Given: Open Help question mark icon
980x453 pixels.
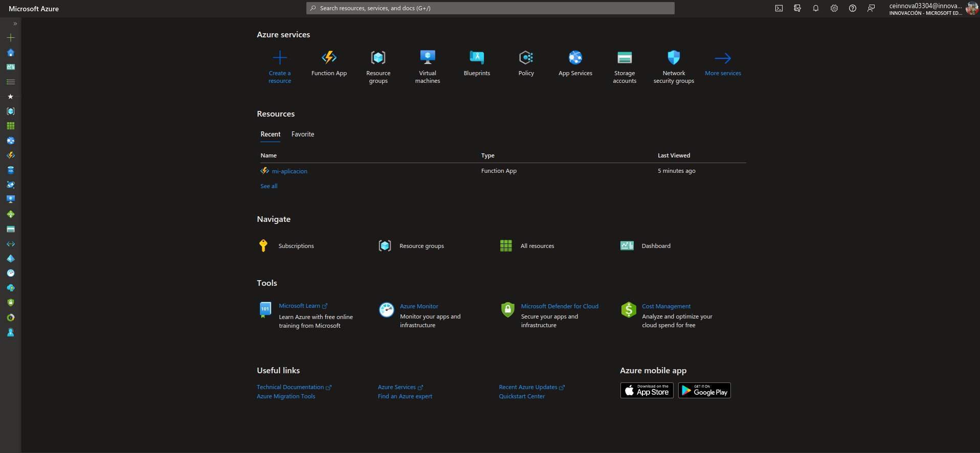Looking at the screenshot, I should tap(852, 8).
